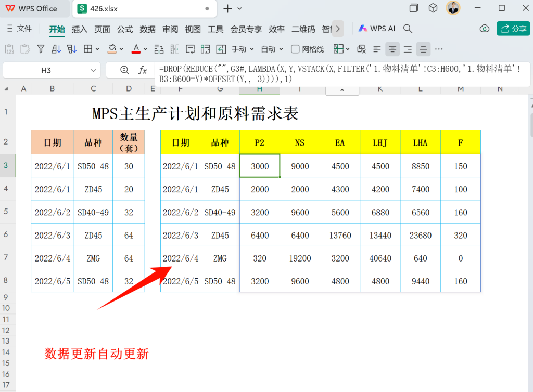Open the 页面 ribbon tab
The image size is (533, 392).
pyautogui.click(x=102, y=29)
